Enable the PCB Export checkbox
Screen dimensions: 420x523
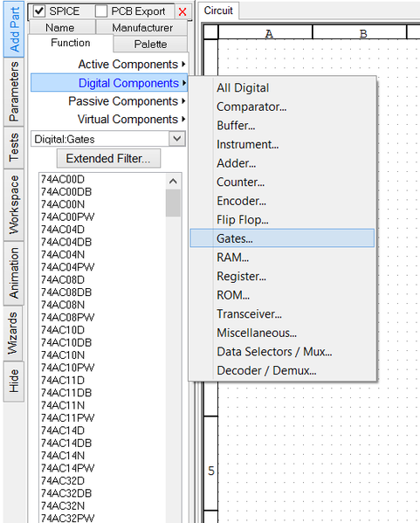pos(101,11)
